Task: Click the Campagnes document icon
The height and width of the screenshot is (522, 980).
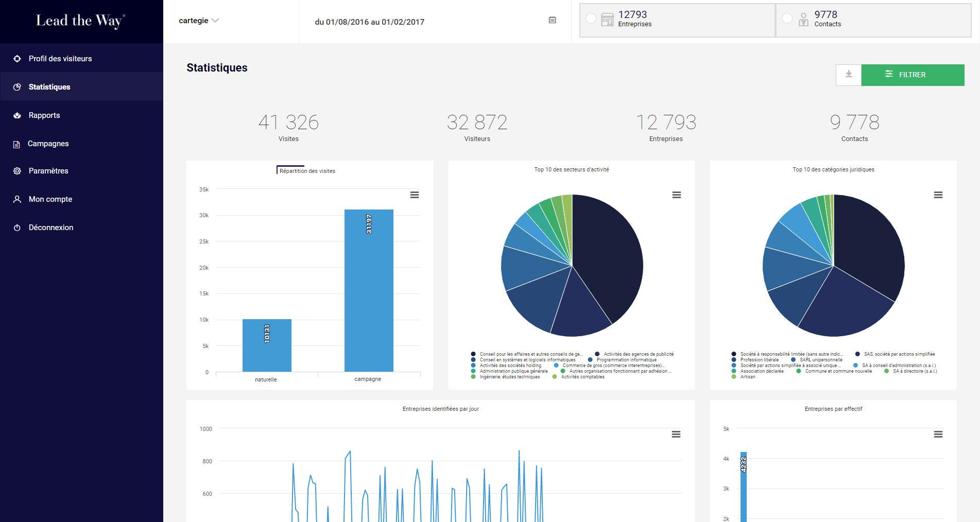Action: (x=17, y=144)
